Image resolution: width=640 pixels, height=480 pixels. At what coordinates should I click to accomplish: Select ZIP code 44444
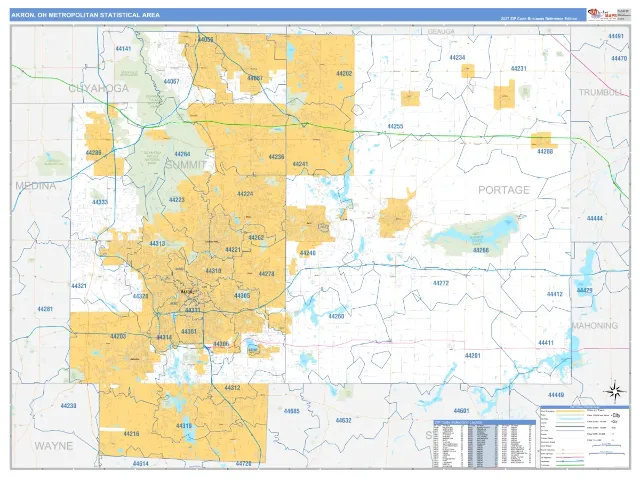(x=595, y=219)
